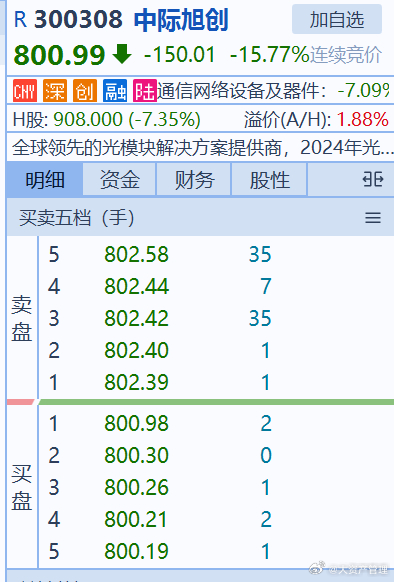This screenshot has width=394, height=582.
Task: Click the percent change -15.77%
Action: click(270, 55)
